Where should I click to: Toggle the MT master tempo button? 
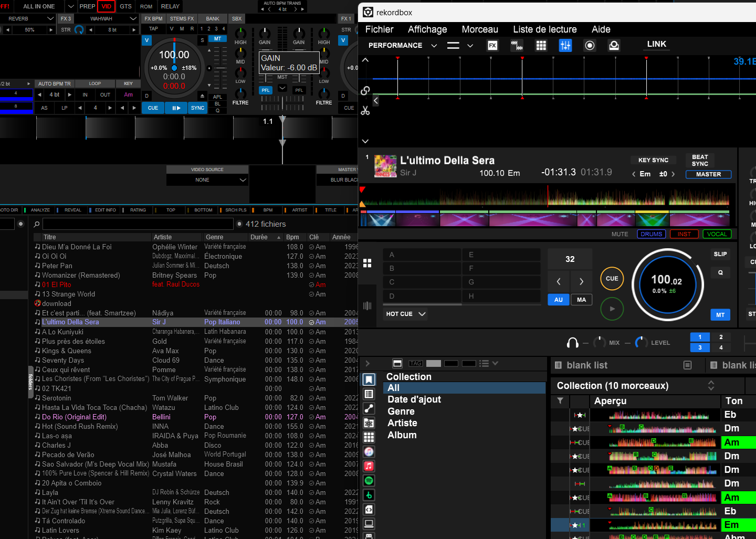pos(720,315)
